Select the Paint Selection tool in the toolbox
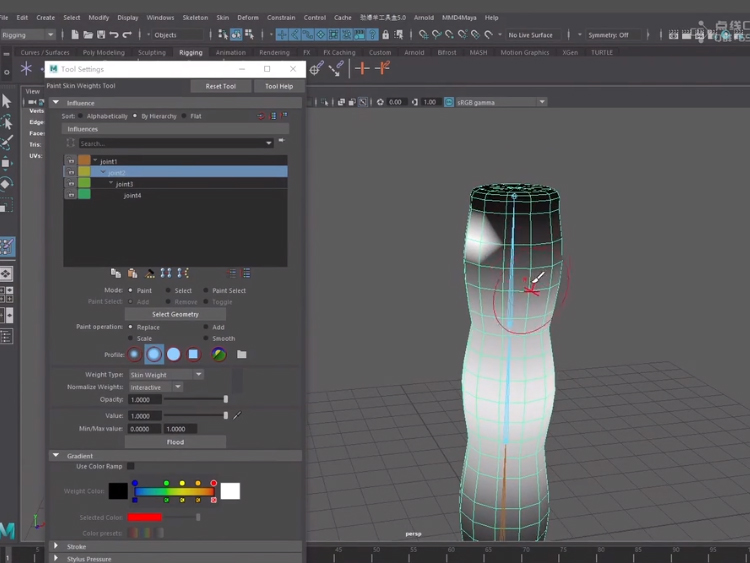The width and height of the screenshot is (750, 563). (x=7, y=143)
